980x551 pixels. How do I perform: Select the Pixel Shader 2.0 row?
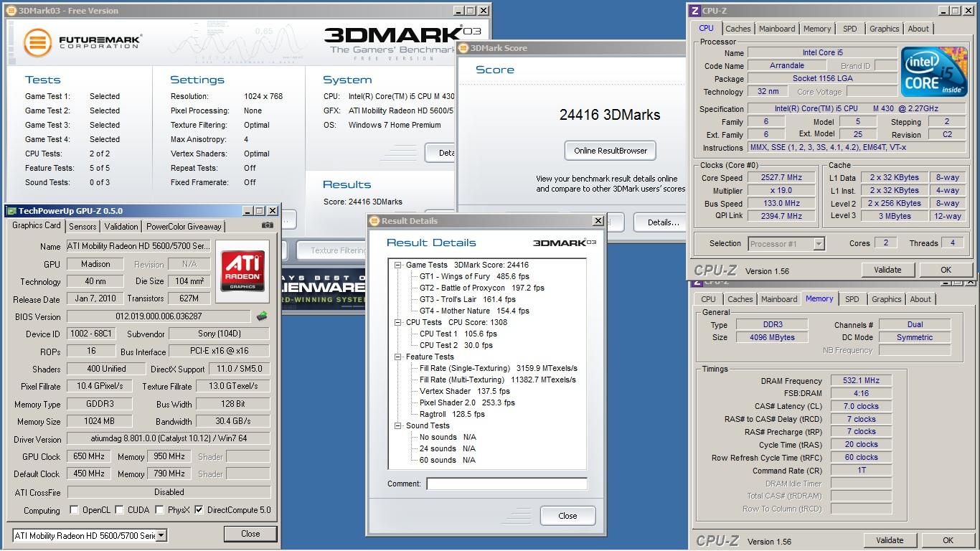pyautogui.click(x=467, y=402)
